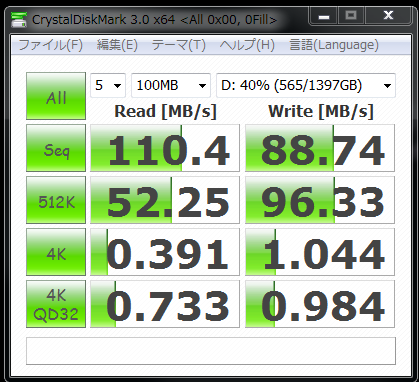Close the CrystalDiskMark window
The image size is (419, 382).
tap(388, 16)
